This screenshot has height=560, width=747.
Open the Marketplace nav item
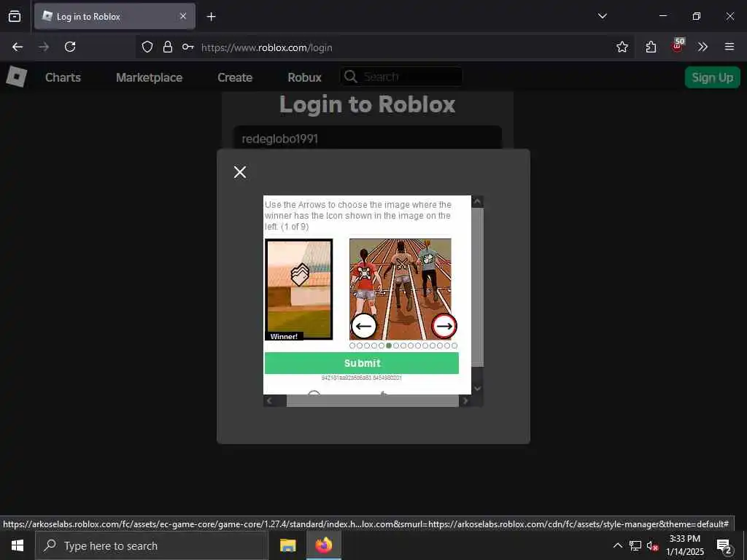[149, 77]
